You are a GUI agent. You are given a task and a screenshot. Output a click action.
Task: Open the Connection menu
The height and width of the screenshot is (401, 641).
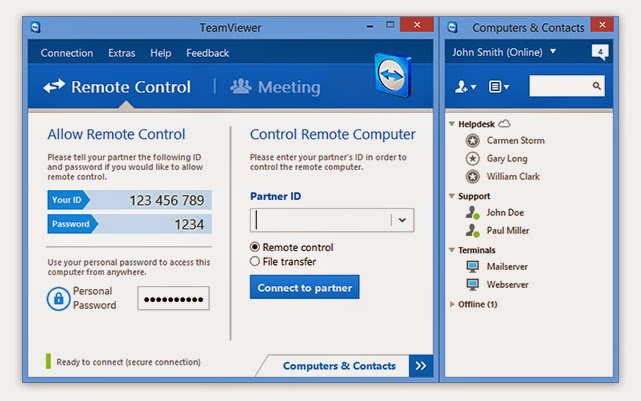point(67,53)
